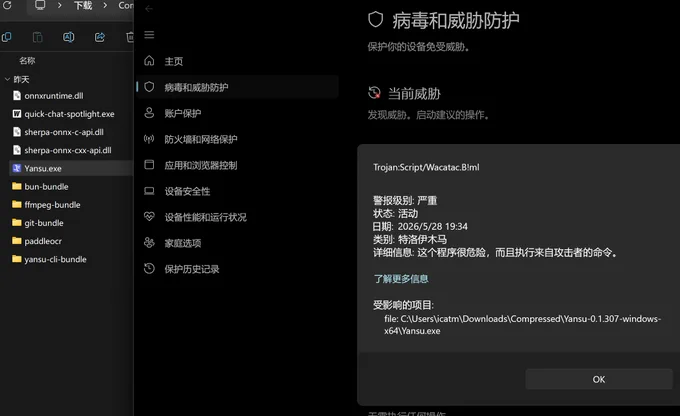Image resolution: width=680 pixels, height=416 pixels.
Task: Click the antenna icon beside 防火墙和网络保护
Action: pos(149,139)
